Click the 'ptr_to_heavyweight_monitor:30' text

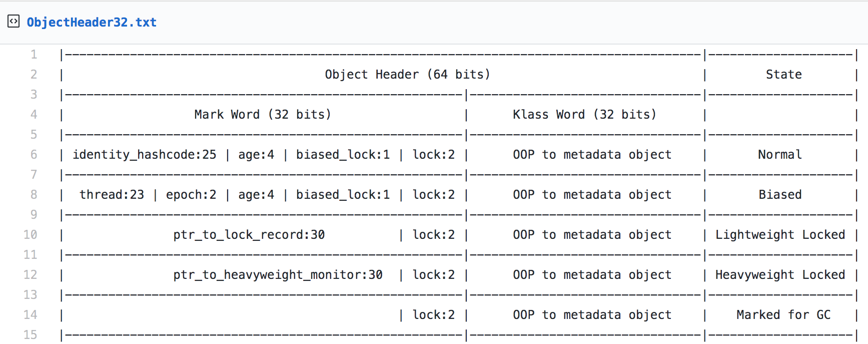click(x=278, y=275)
